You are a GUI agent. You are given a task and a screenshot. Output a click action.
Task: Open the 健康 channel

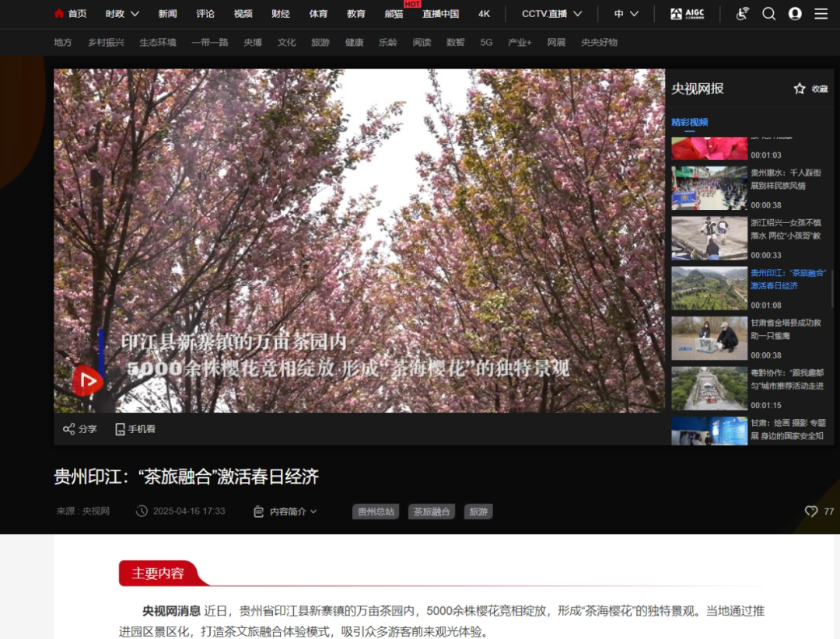[x=354, y=42]
